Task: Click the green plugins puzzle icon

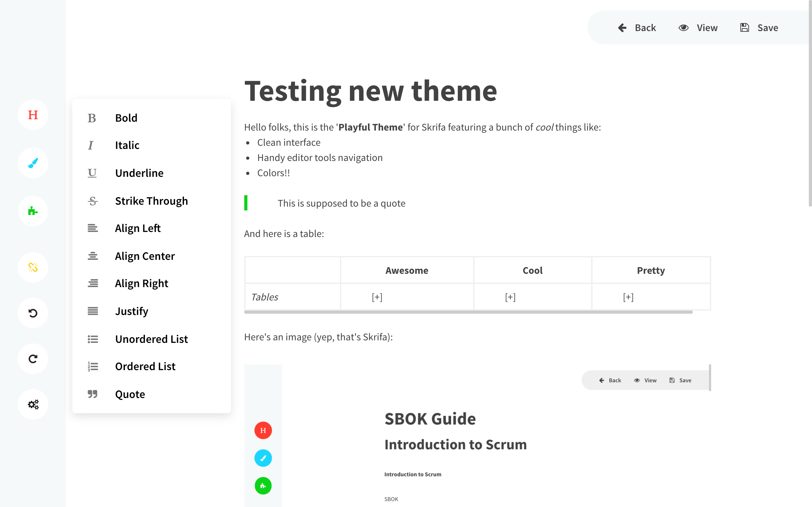Action: pyautogui.click(x=33, y=211)
